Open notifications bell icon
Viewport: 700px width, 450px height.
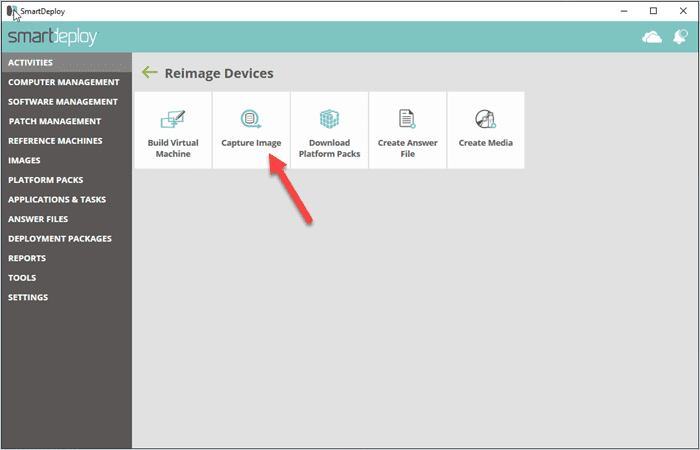click(680, 37)
